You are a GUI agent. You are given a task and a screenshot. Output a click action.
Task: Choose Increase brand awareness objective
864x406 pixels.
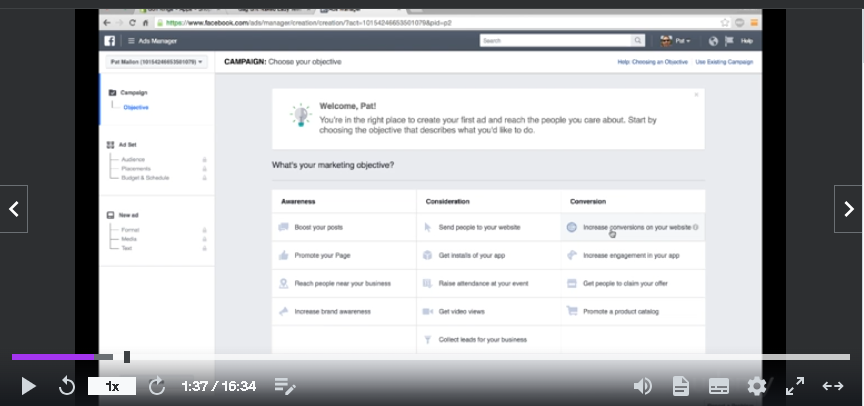pyautogui.click(x=344, y=311)
